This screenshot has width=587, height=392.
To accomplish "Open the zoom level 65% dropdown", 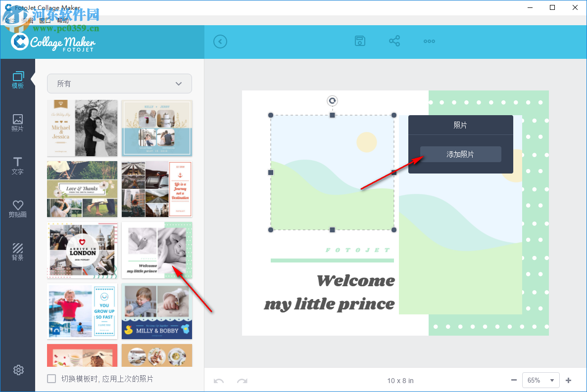I will [540, 380].
